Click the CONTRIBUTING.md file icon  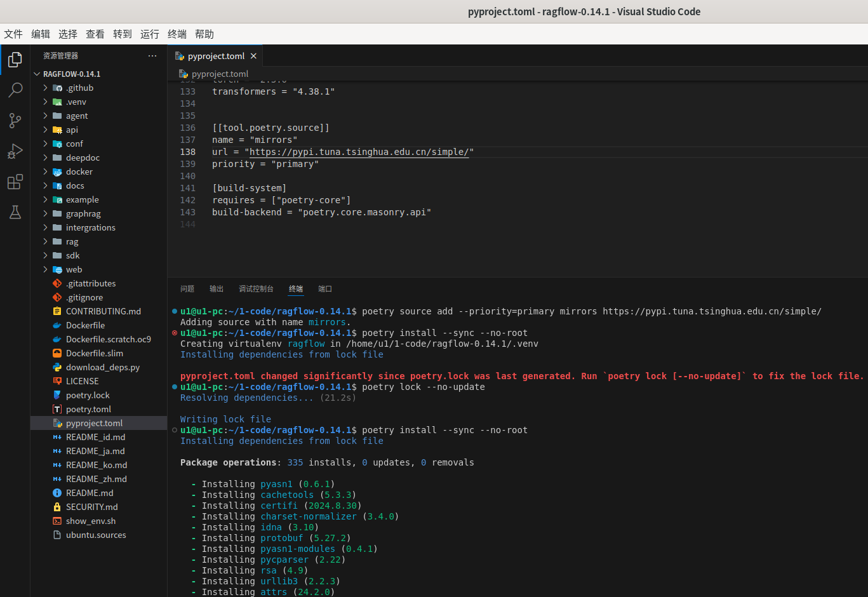(x=57, y=311)
